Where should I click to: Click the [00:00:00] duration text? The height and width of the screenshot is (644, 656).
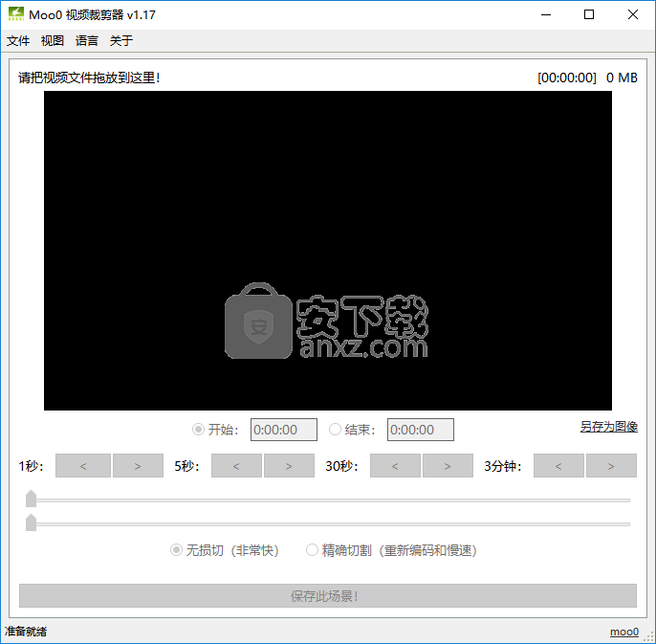(x=567, y=78)
